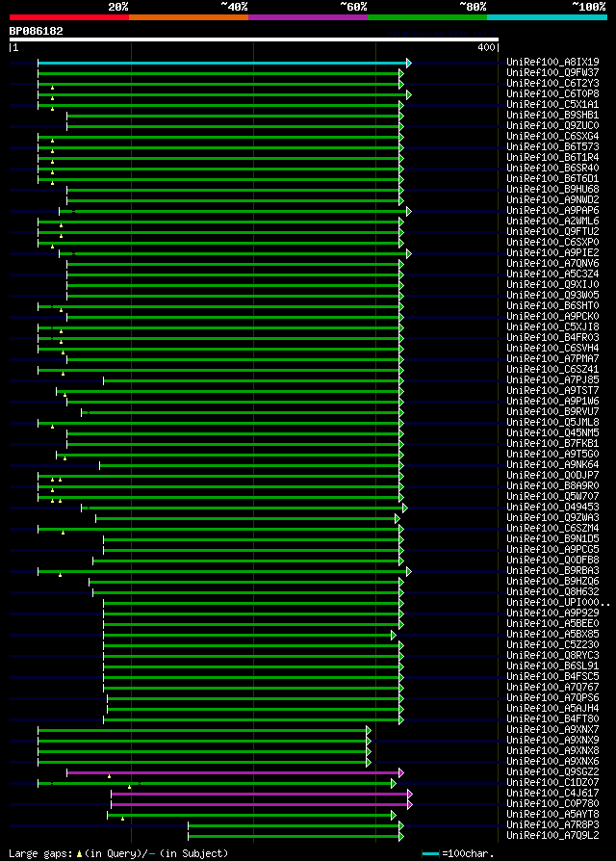The height and width of the screenshot is (861, 616).
Task: Click the cyan alignment bar for UniRef100_A8IX19
Action: pos(222,64)
